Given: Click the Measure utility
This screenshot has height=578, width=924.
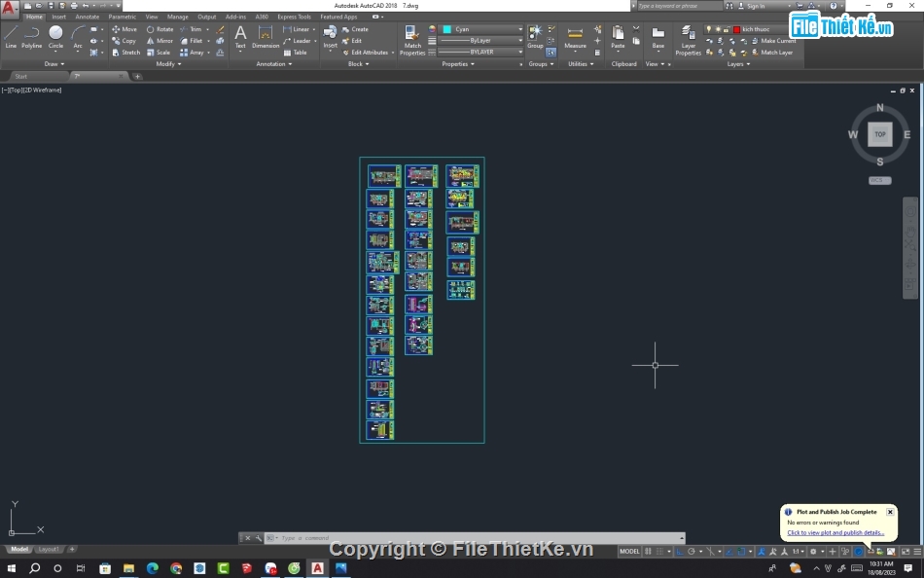Looking at the screenshot, I should tap(575, 37).
